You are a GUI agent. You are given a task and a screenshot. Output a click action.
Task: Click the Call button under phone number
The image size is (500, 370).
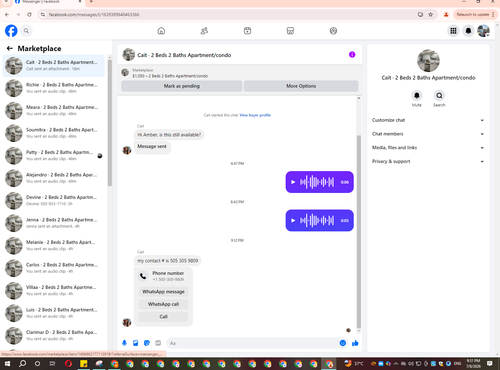coord(163,317)
